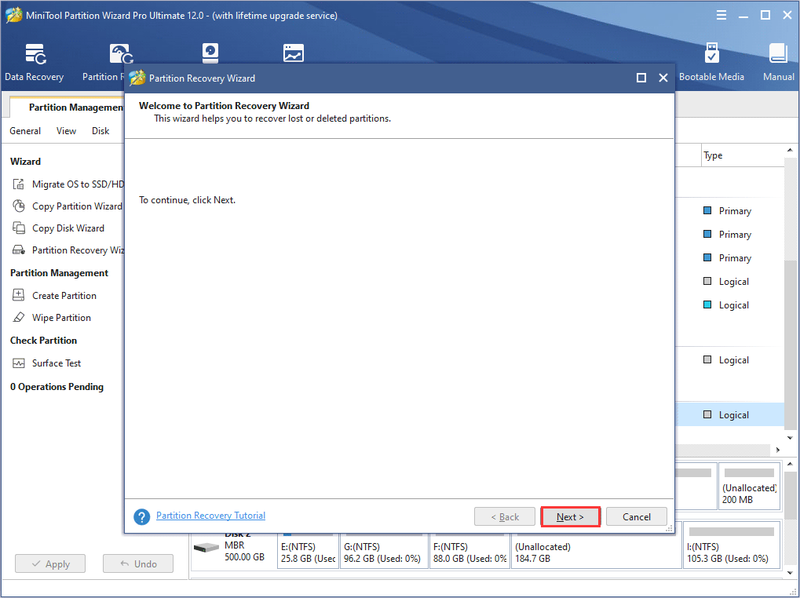Viewport: 800px width, 598px height.
Task: Click the Next button in the wizard
Action: [570, 517]
